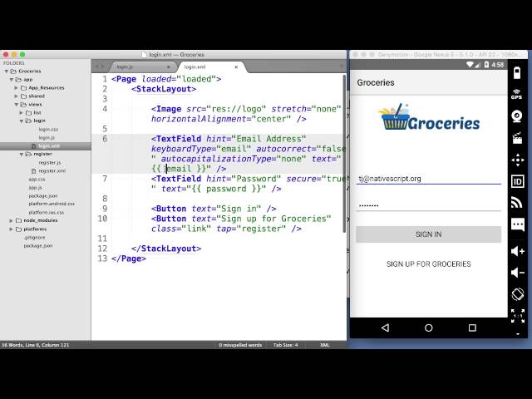The width and height of the screenshot is (532, 399).
Task: Open the Genymotion network signal widget
Action: (517, 203)
